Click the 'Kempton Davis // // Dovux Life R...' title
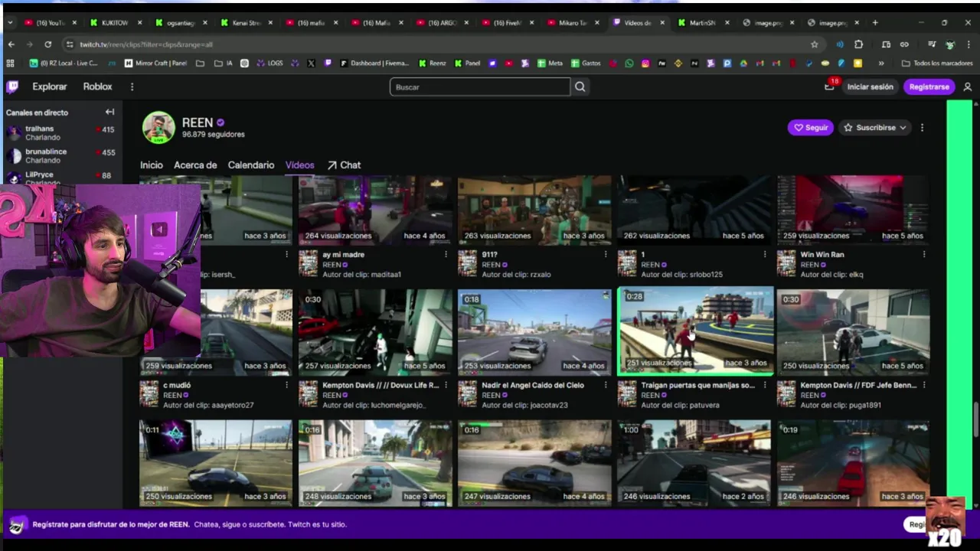980x551 pixels. (x=381, y=385)
